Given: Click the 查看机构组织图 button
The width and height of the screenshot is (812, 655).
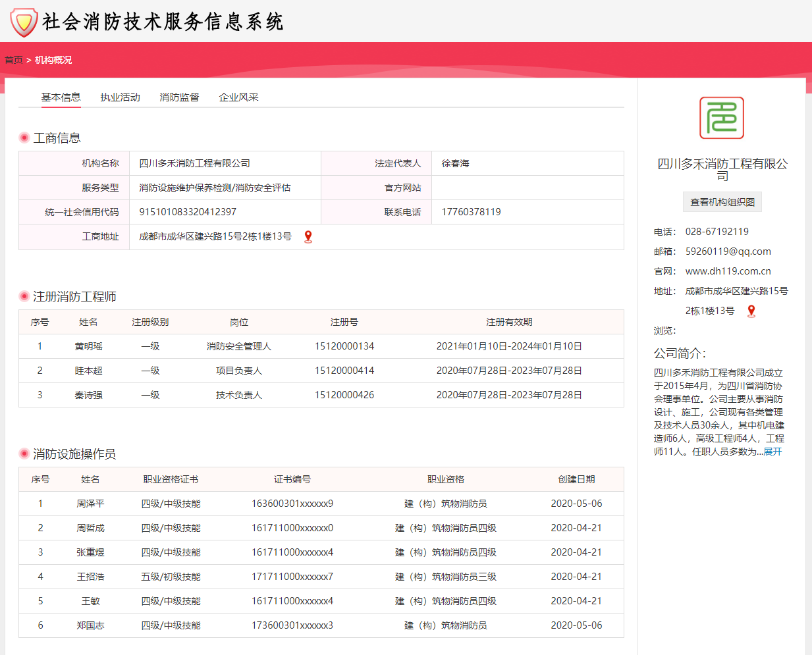Looking at the screenshot, I should click(x=722, y=202).
